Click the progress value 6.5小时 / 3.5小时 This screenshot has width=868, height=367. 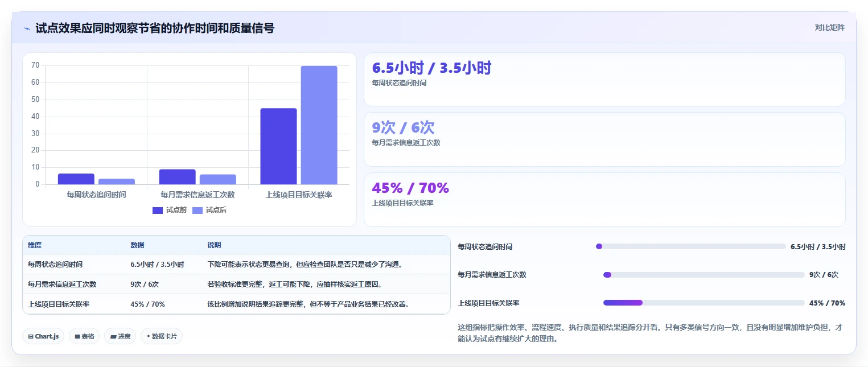(818, 246)
